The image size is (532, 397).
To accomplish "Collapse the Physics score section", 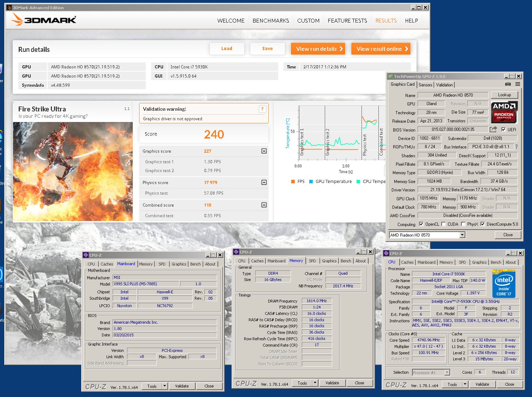I will pos(264,182).
